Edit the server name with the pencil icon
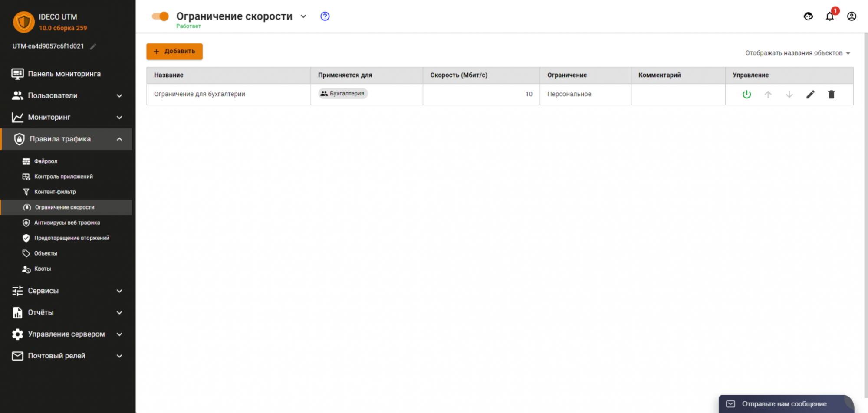Screen dimensions: 868x413 point(93,46)
